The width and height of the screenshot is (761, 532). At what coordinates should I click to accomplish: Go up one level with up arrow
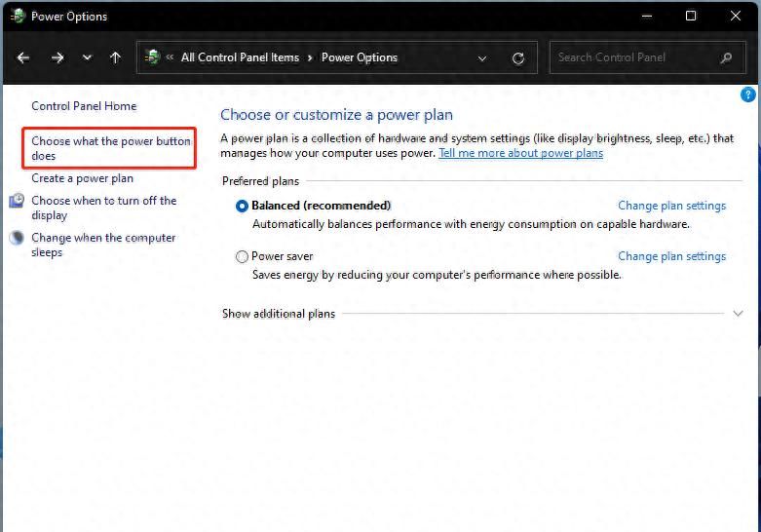point(115,57)
